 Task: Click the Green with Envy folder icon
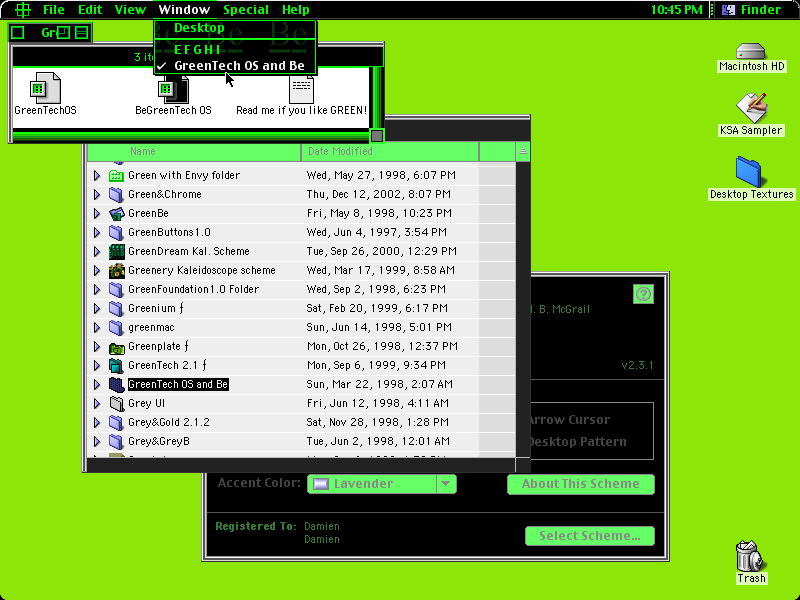pyautogui.click(x=116, y=176)
